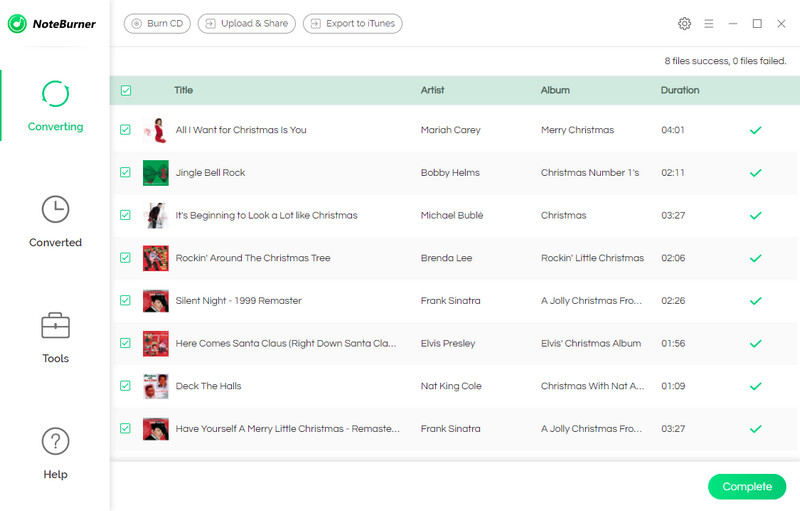
Task: Open the Tools section
Action: point(55,338)
